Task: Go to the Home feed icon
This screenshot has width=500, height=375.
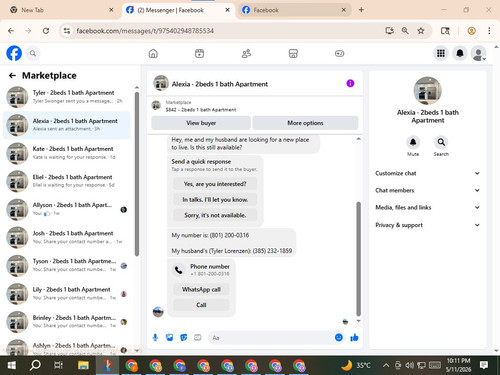Action: click(x=153, y=53)
